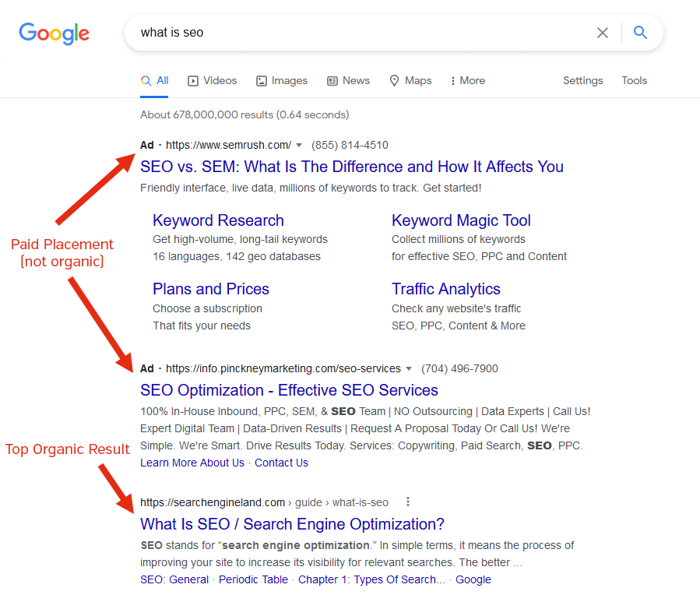Open the Images tab
Screen dimensions: 700x609
[x=282, y=81]
